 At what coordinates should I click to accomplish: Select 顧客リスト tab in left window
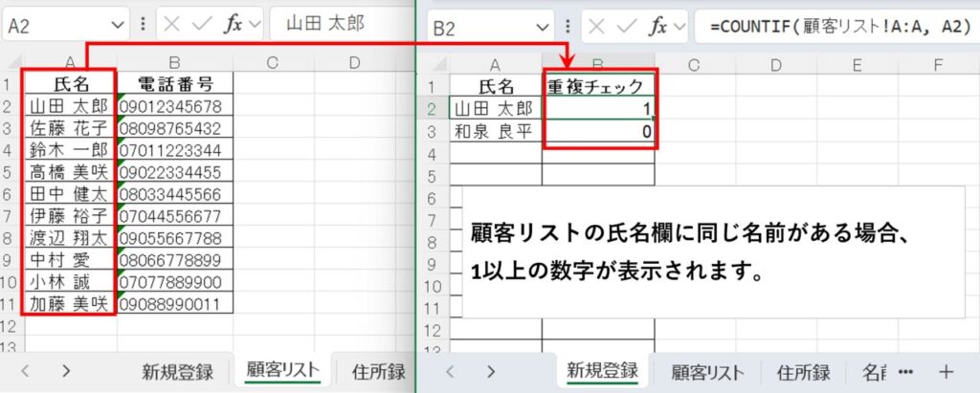point(282,370)
